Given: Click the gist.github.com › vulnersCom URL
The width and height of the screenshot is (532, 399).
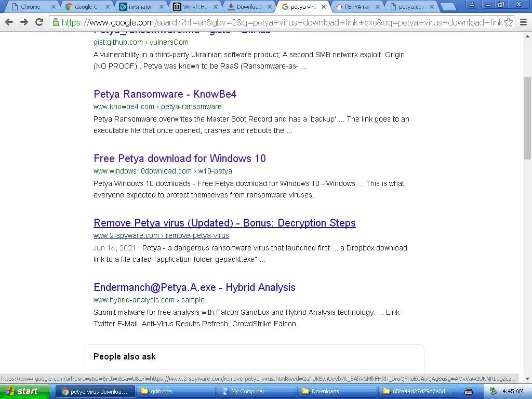Looking at the screenshot, I should click(x=141, y=42).
